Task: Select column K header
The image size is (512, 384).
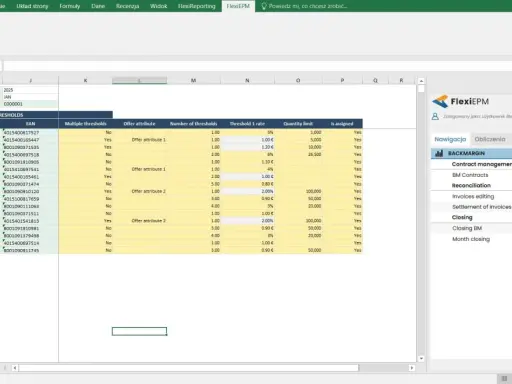Action: pyautogui.click(x=85, y=80)
